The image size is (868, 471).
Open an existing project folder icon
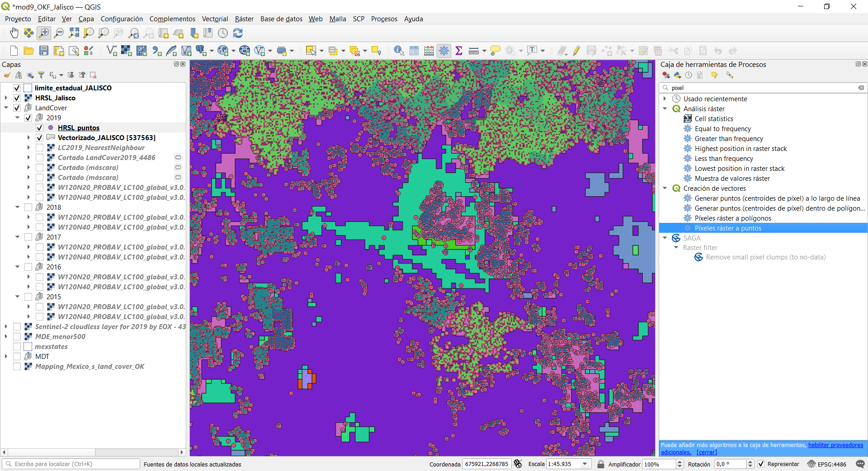[29, 51]
